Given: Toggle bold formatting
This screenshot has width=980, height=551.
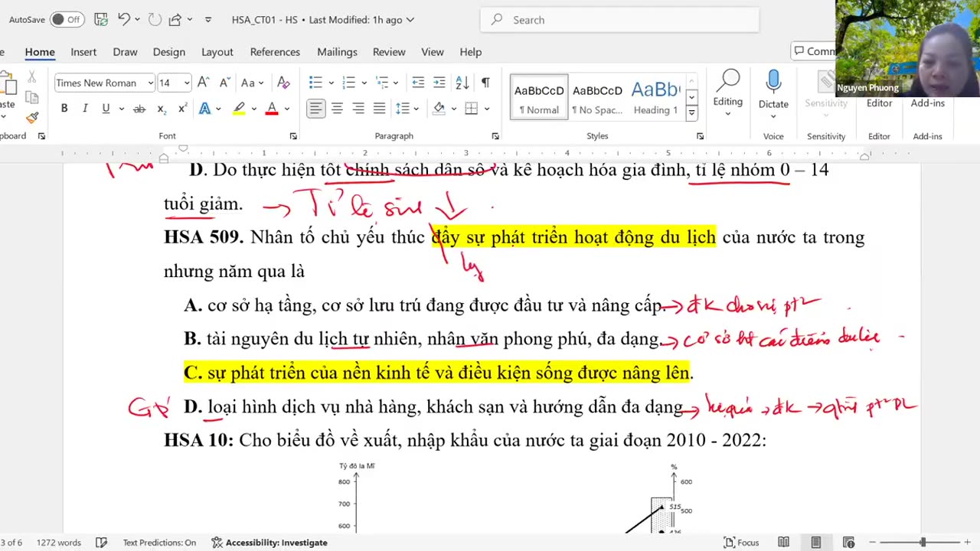Looking at the screenshot, I should click(64, 109).
